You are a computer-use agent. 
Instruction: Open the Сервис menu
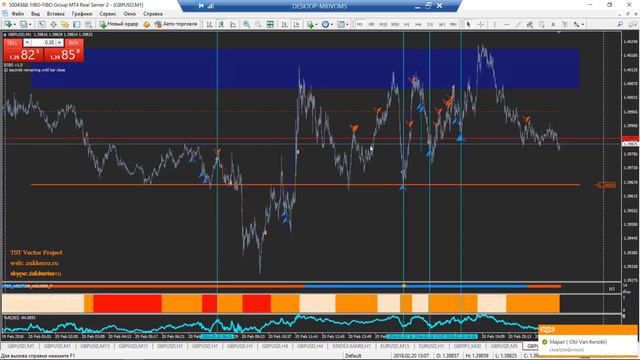pos(108,14)
